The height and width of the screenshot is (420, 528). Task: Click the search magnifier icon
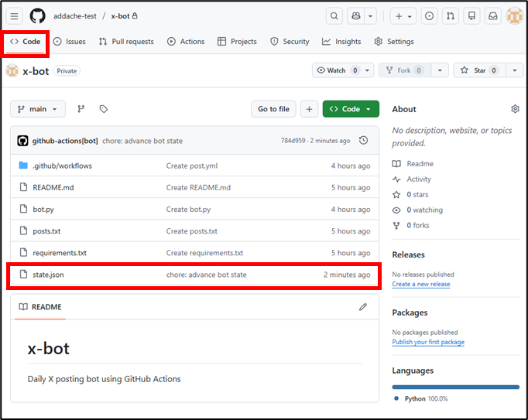pos(334,15)
